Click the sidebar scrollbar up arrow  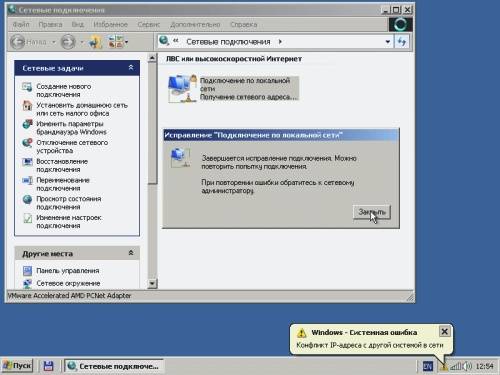point(152,58)
